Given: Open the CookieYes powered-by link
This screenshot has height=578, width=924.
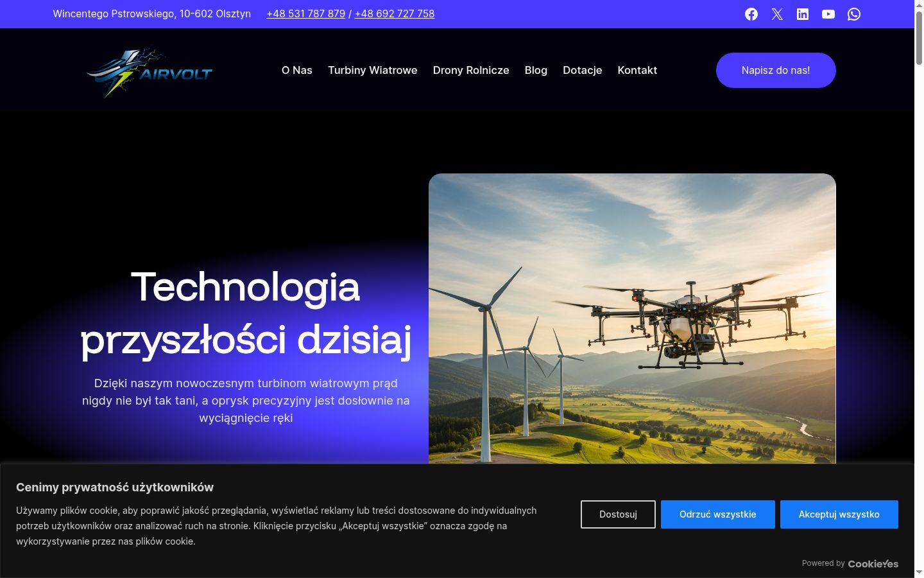Looking at the screenshot, I should [x=873, y=564].
